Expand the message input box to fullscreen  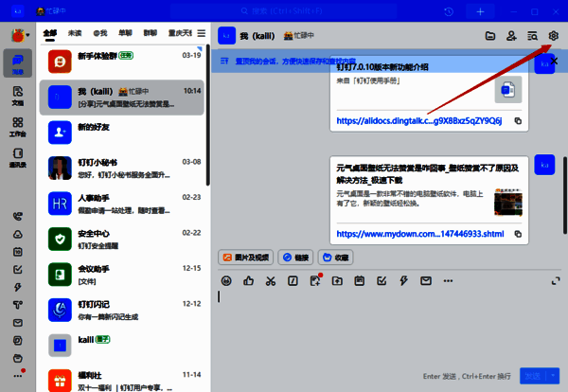pyautogui.click(x=555, y=280)
